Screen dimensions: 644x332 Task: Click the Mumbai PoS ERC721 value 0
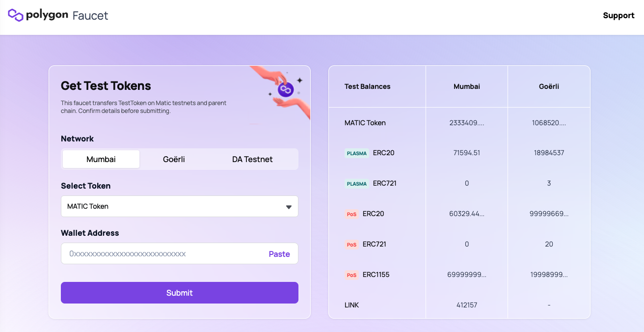point(467,244)
